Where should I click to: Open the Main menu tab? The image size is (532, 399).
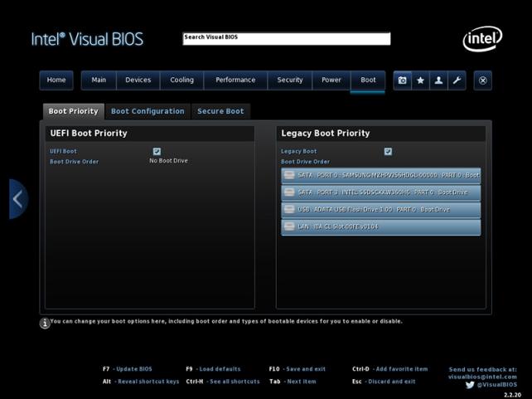click(x=99, y=80)
